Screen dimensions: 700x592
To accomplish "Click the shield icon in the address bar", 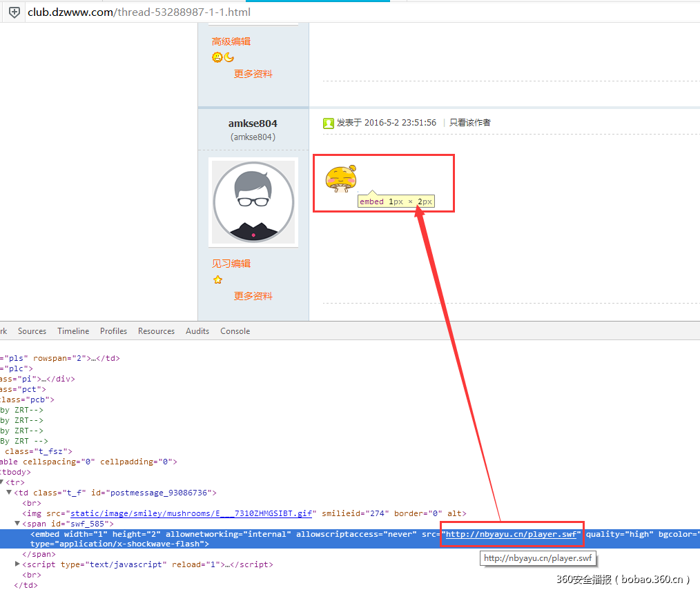I will click(14, 12).
